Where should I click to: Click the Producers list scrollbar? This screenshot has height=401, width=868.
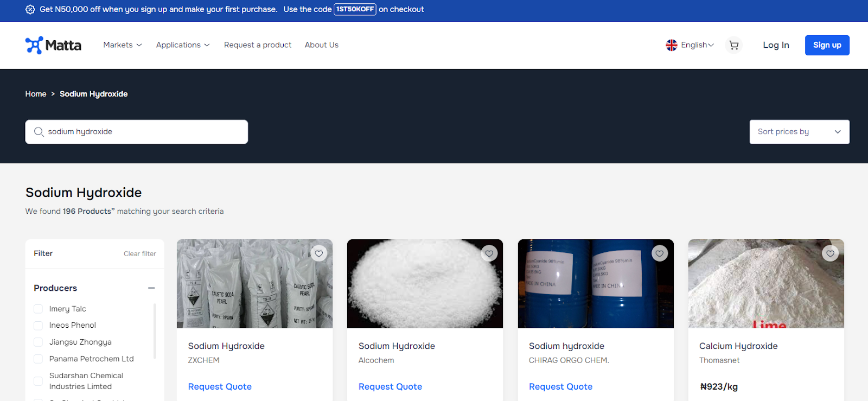pyautogui.click(x=155, y=331)
